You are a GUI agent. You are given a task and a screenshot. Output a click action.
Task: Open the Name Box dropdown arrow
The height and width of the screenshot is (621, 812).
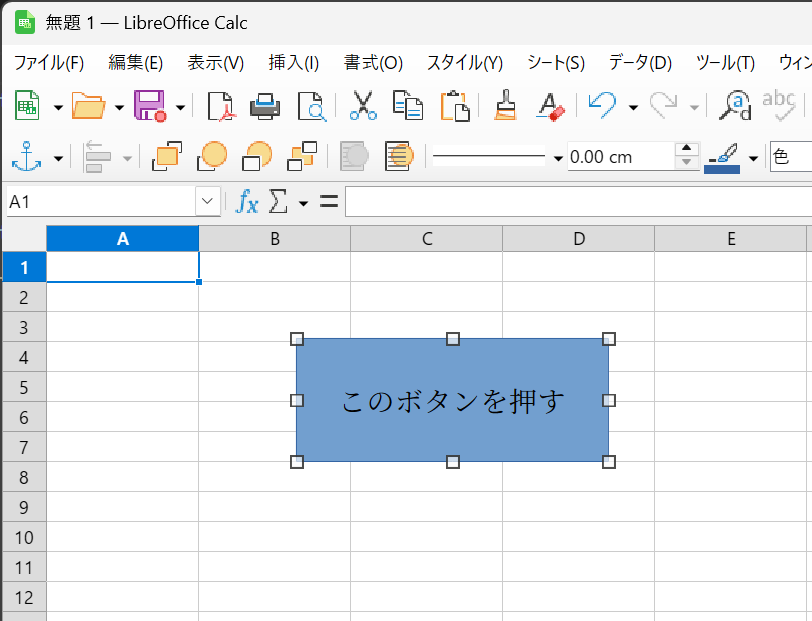tap(208, 202)
